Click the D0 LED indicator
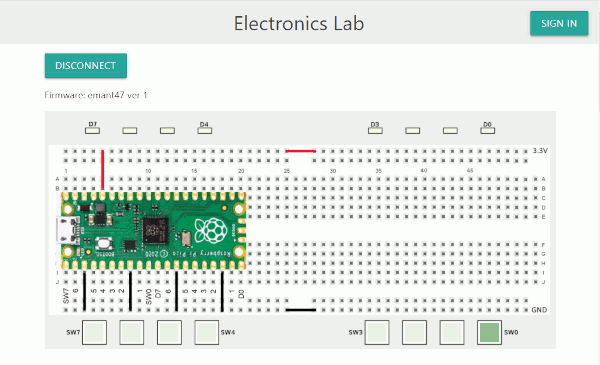Screen dimensions: 600x365 click(488, 130)
